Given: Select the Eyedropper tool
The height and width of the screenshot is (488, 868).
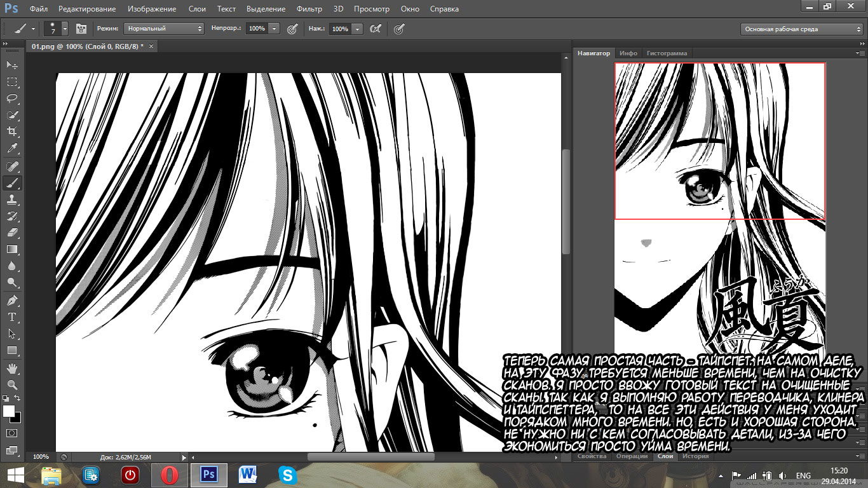Looking at the screenshot, I should [x=12, y=149].
